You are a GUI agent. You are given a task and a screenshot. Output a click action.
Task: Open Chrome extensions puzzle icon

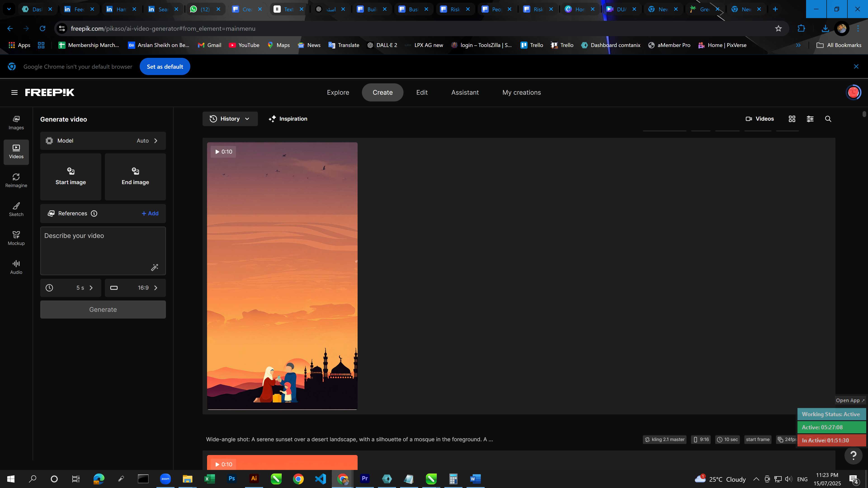point(801,29)
